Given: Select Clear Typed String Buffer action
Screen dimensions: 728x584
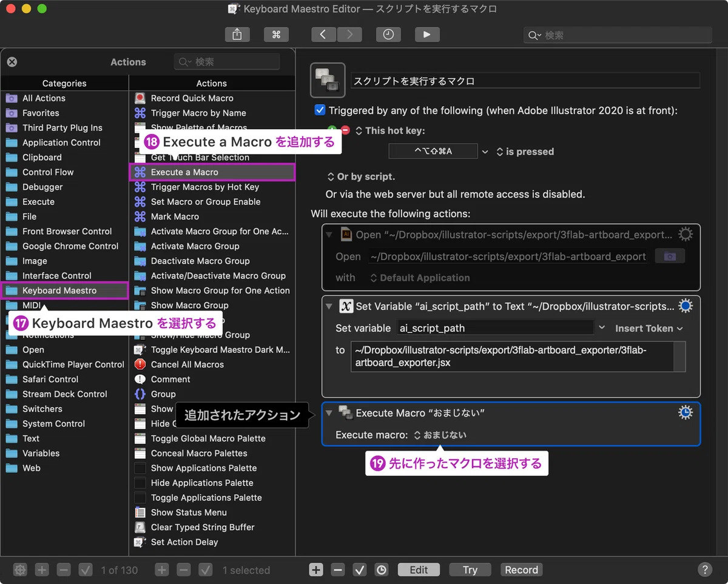Looking at the screenshot, I should [212, 528].
